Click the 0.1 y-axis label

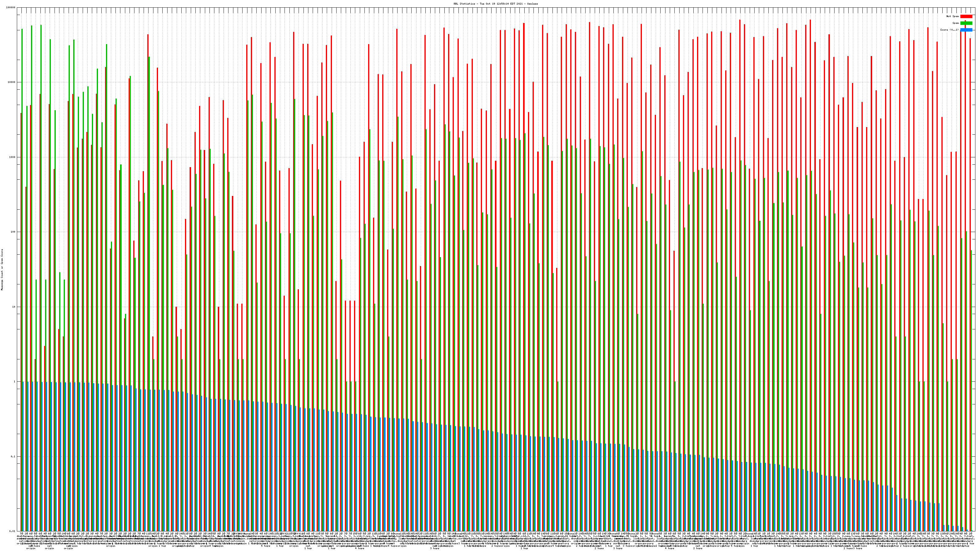[13, 456]
